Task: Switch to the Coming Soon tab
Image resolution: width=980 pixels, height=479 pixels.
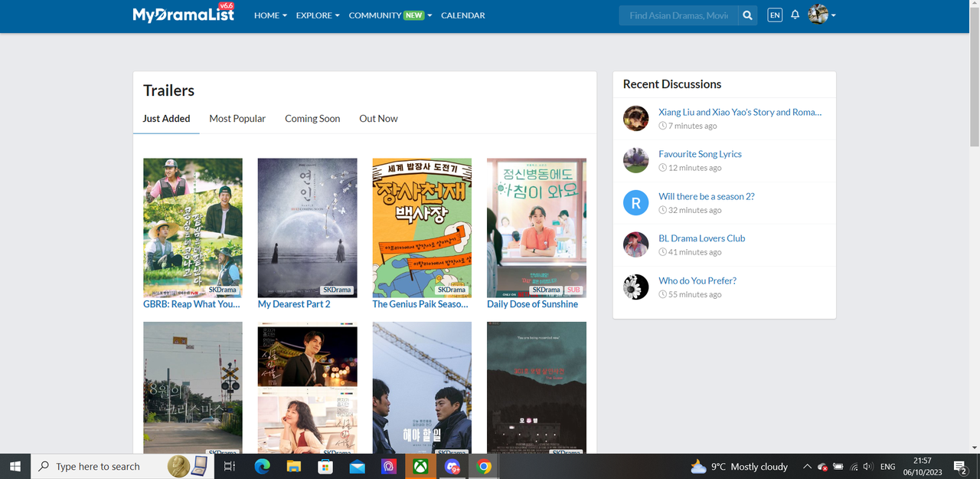Action: 312,119
